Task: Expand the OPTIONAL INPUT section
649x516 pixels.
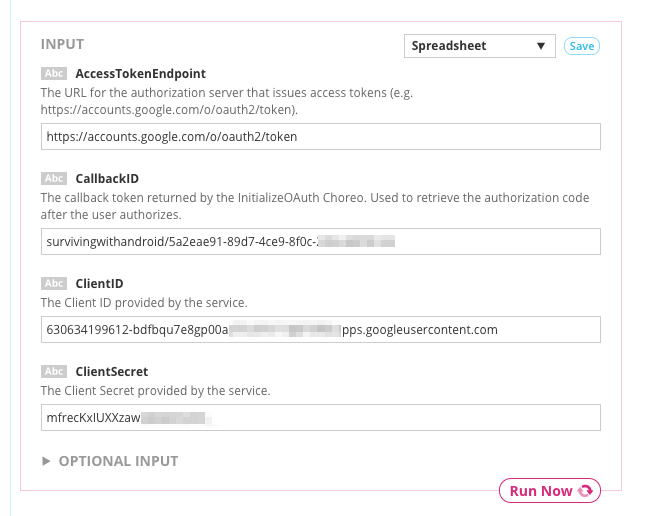Action: click(x=110, y=461)
